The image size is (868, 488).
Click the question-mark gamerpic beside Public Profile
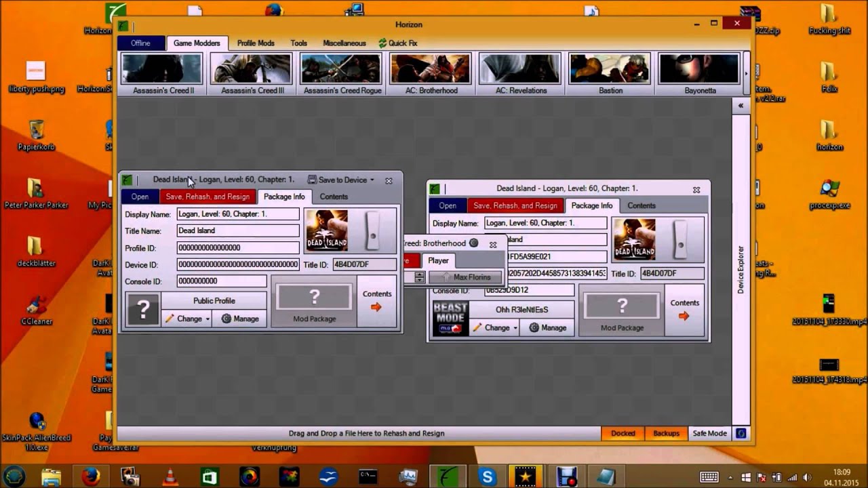point(142,310)
